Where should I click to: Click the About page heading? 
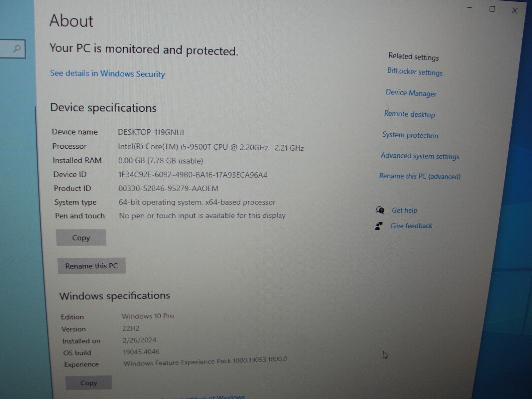[71, 21]
